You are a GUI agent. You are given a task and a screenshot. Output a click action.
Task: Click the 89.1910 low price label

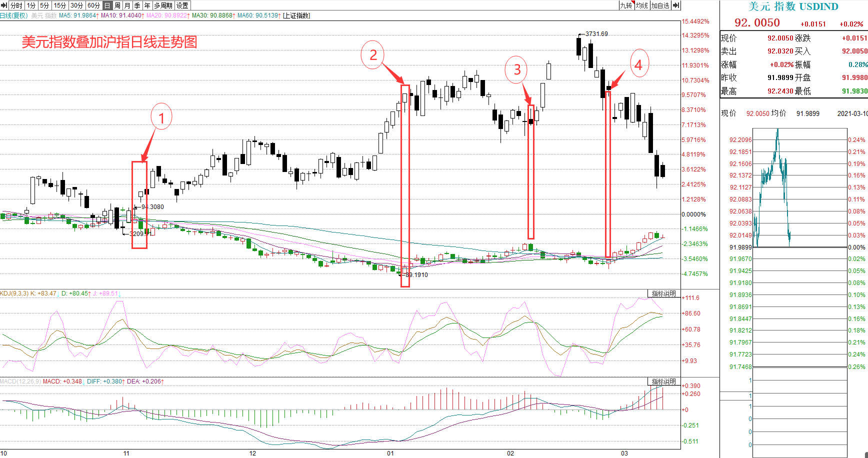(416, 275)
